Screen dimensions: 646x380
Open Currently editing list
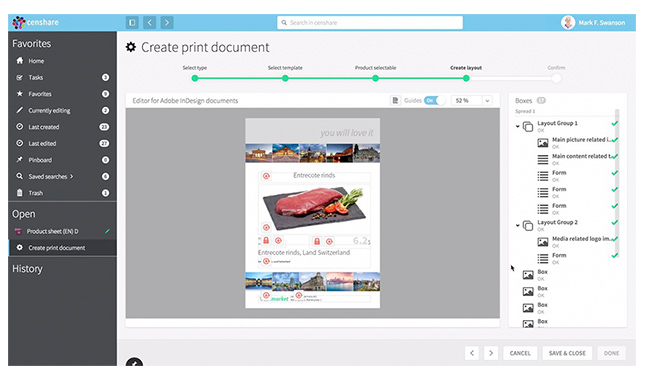pos(49,110)
